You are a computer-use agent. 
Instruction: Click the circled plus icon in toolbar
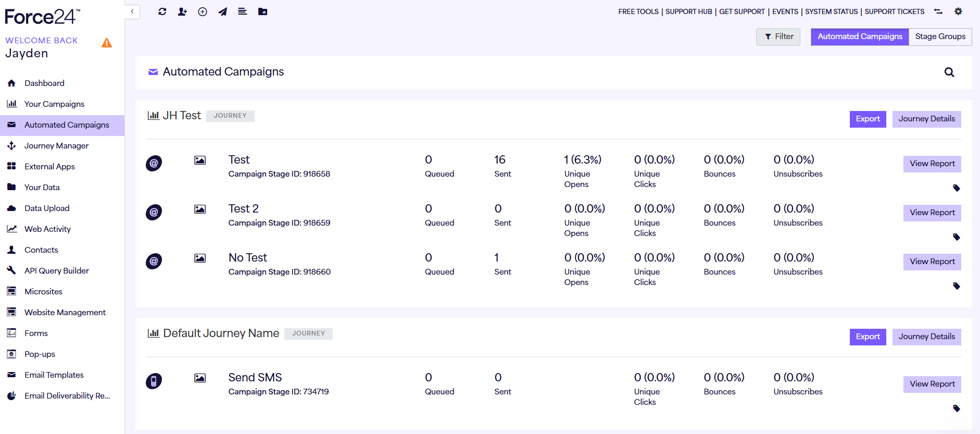203,11
